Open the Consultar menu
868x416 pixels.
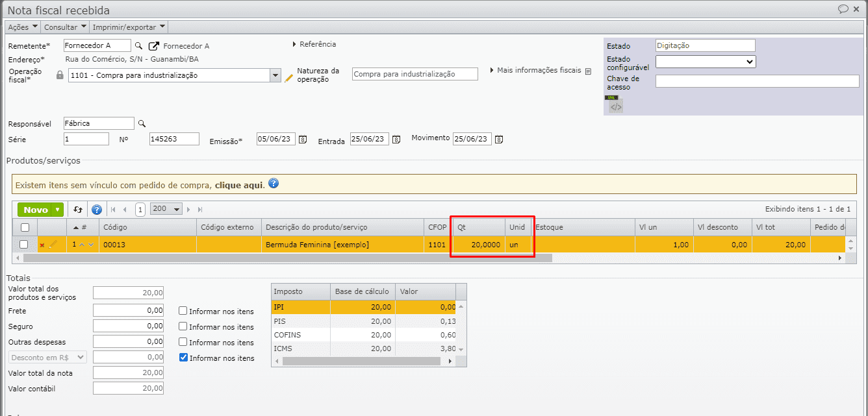tap(65, 27)
